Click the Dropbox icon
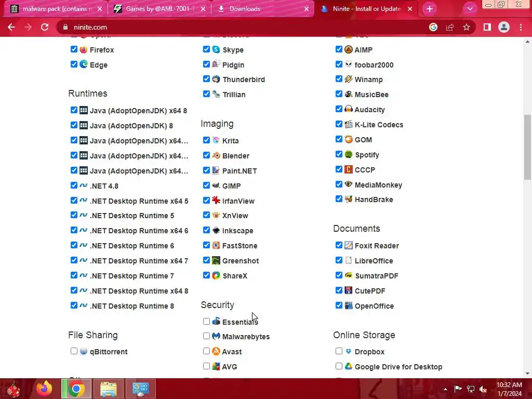The height and width of the screenshot is (399, 532). pyautogui.click(x=349, y=351)
